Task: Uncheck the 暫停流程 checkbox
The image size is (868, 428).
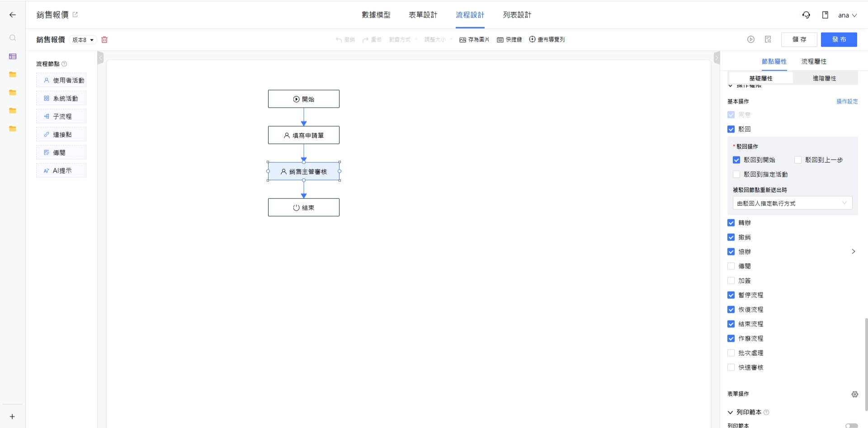Action: click(731, 295)
